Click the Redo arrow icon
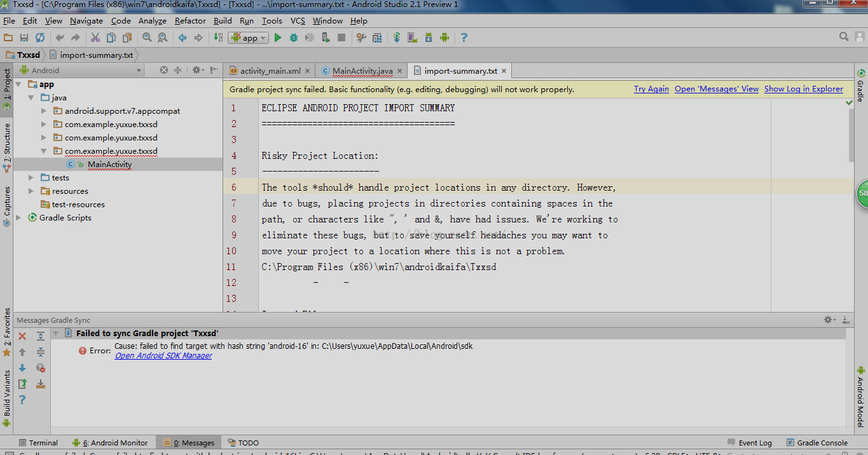 (76, 38)
